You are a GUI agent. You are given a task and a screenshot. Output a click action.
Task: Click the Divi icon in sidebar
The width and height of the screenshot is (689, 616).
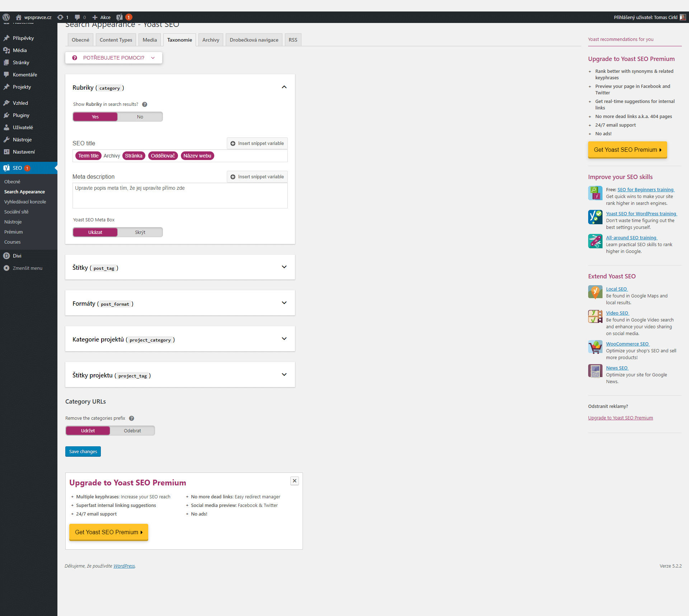tap(6, 256)
